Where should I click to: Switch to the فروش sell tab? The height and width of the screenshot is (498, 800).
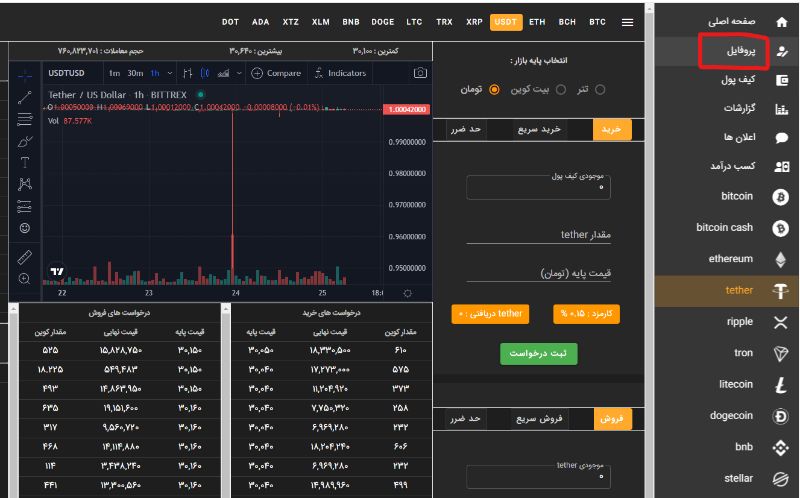click(612, 419)
